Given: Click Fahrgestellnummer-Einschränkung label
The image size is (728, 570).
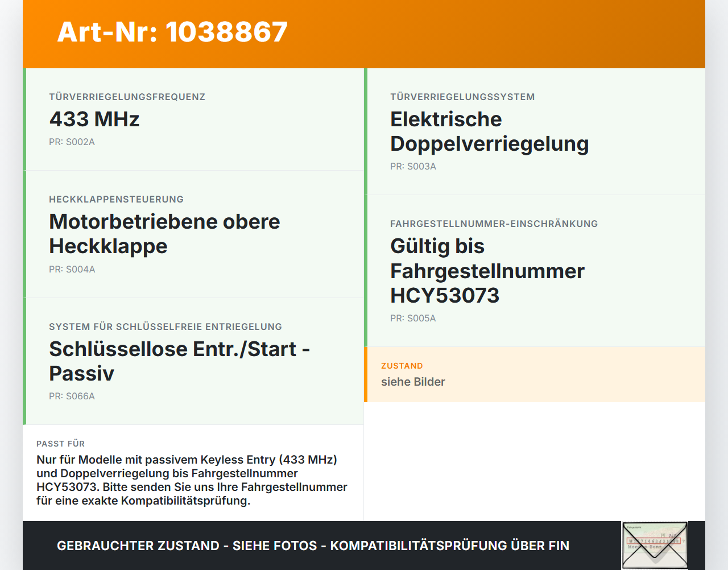Looking at the screenshot, I should coord(494,224).
